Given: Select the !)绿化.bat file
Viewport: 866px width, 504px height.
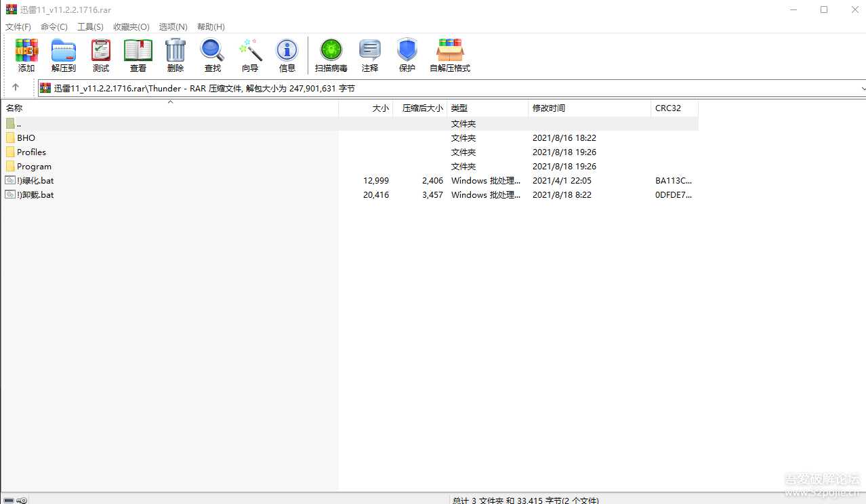Looking at the screenshot, I should click(35, 181).
